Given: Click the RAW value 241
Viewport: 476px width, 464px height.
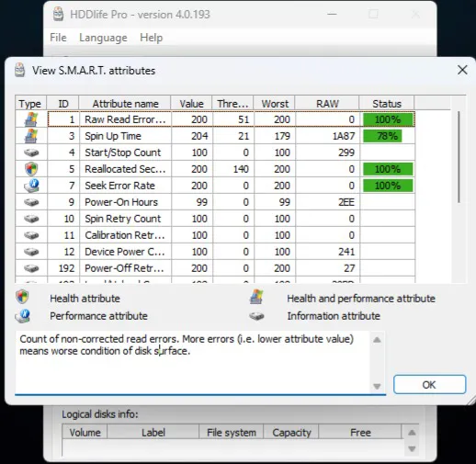Looking at the screenshot, I should (346, 252).
